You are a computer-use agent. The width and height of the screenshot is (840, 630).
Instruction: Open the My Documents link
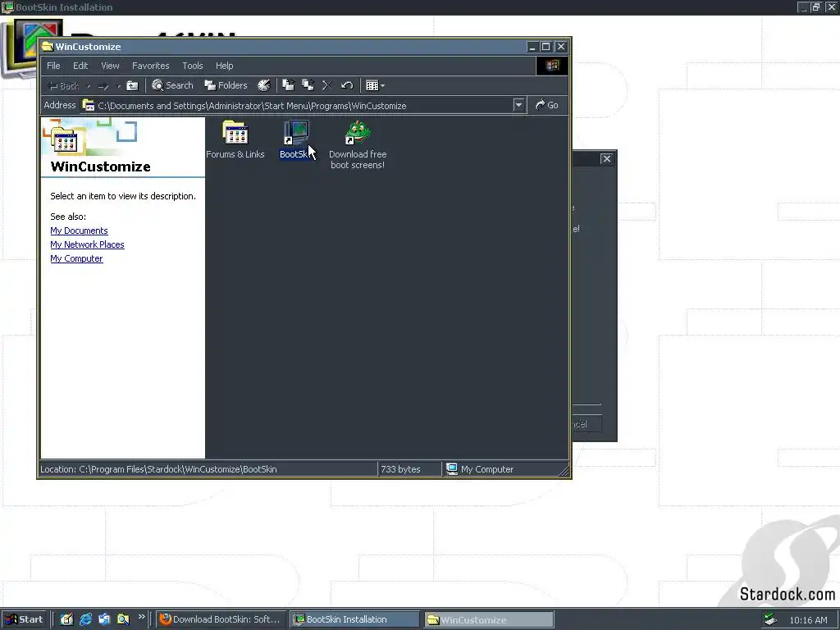[80, 231]
